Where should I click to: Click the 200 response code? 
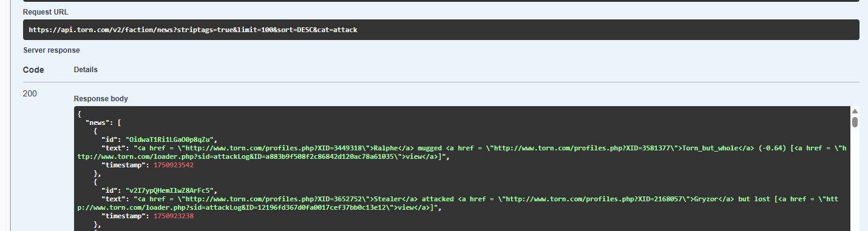click(x=30, y=94)
